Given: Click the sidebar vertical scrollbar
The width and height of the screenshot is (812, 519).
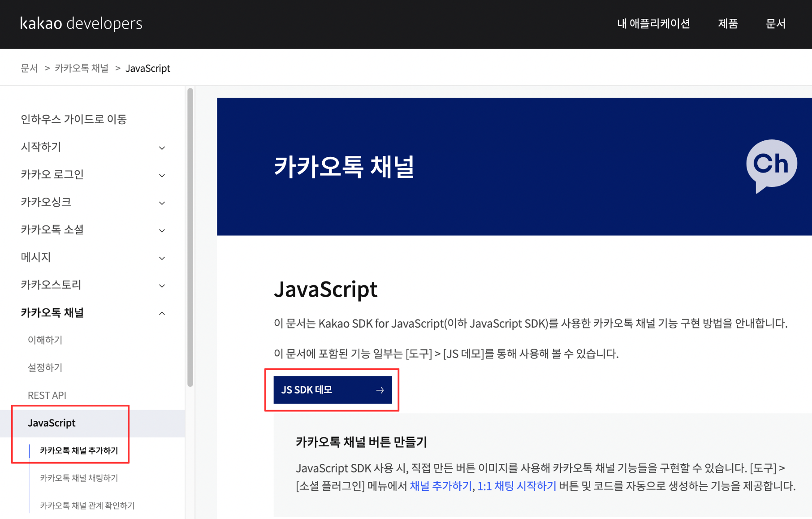Looking at the screenshot, I should pyautogui.click(x=190, y=237).
